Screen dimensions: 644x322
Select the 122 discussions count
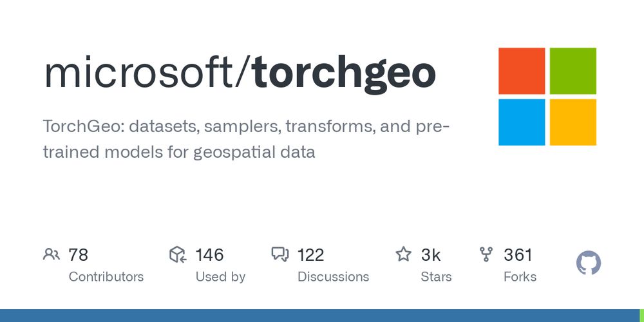(310, 254)
